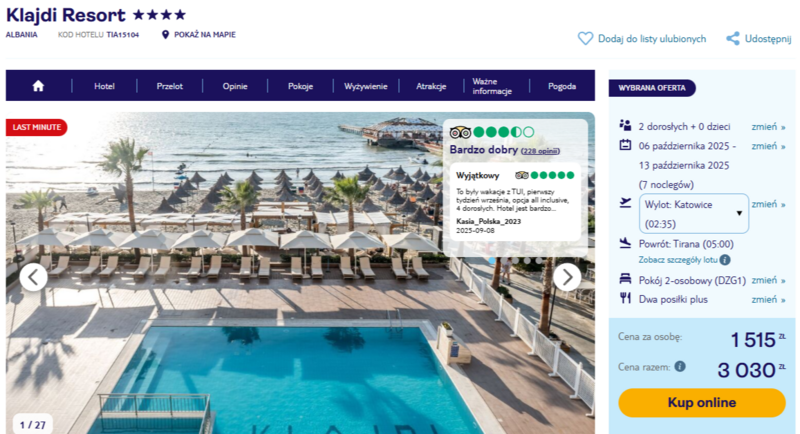800x434 pixels.
Task: Click info icon next to Zobacz szczegóły lotu
Action: [x=724, y=260]
